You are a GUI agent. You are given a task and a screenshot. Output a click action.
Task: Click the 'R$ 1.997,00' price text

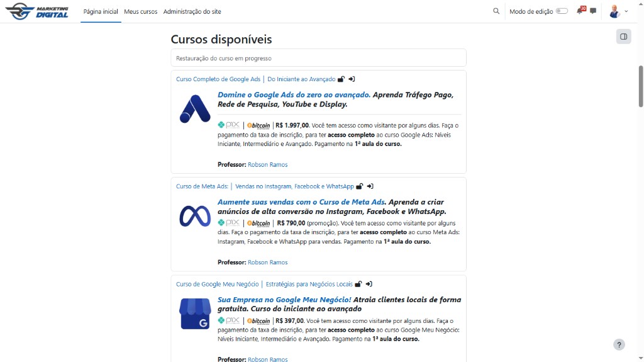[292, 125]
